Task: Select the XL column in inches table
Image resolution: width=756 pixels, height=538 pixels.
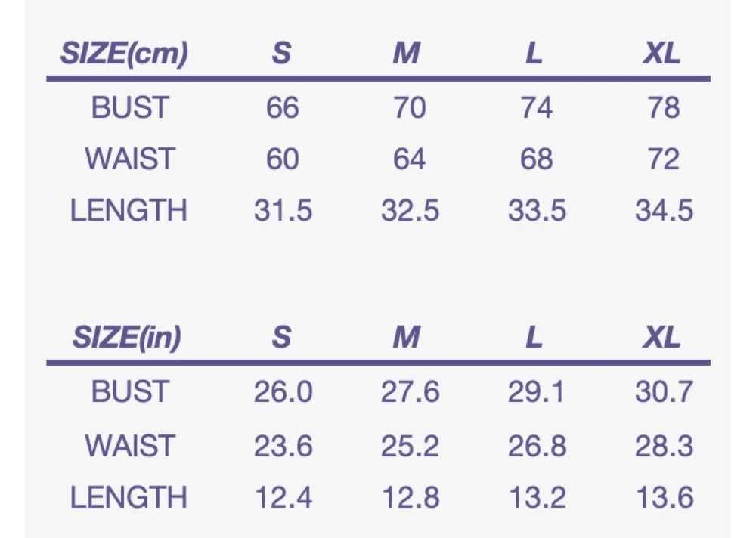Action: tap(662, 336)
